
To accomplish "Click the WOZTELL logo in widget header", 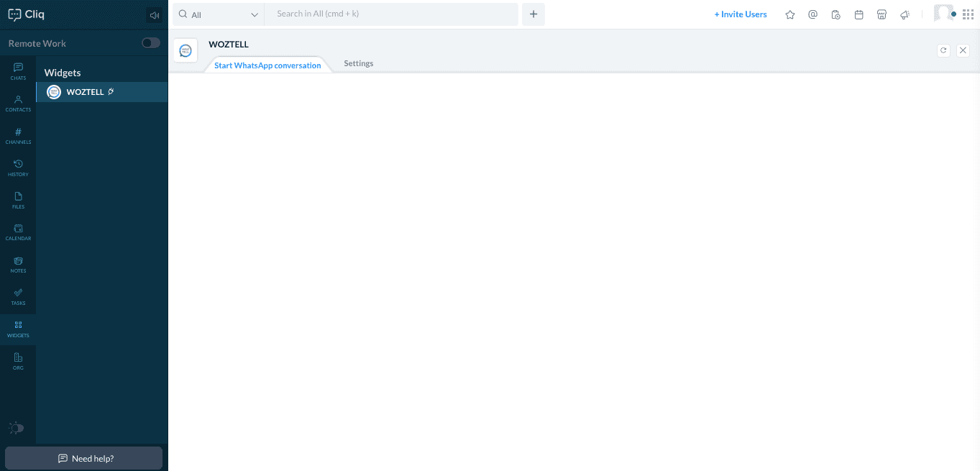I will click(x=186, y=50).
